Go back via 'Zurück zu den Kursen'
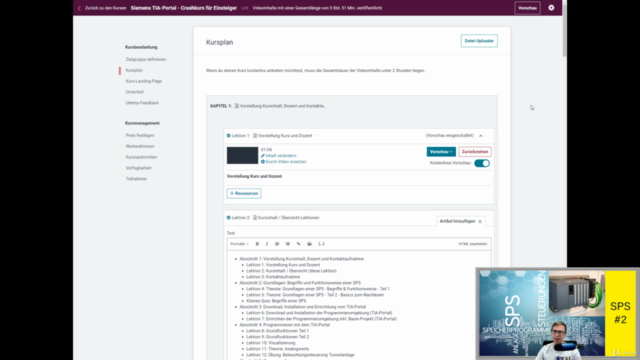Viewport: 640px width, 360px height. [x=105, y=8]
